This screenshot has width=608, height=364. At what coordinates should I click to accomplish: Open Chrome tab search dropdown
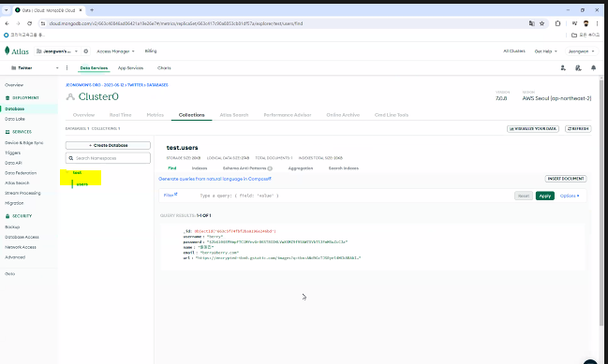pos(7,10)
